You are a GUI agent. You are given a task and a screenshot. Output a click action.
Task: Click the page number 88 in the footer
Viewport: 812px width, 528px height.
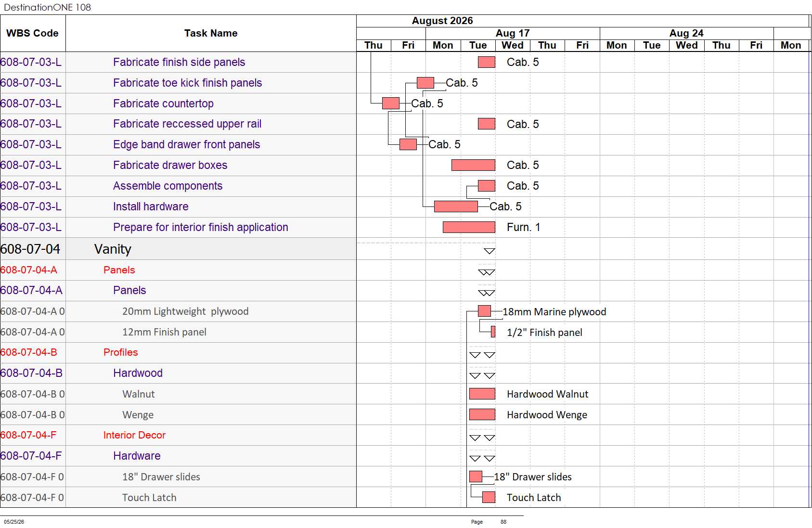click(503, 522)
